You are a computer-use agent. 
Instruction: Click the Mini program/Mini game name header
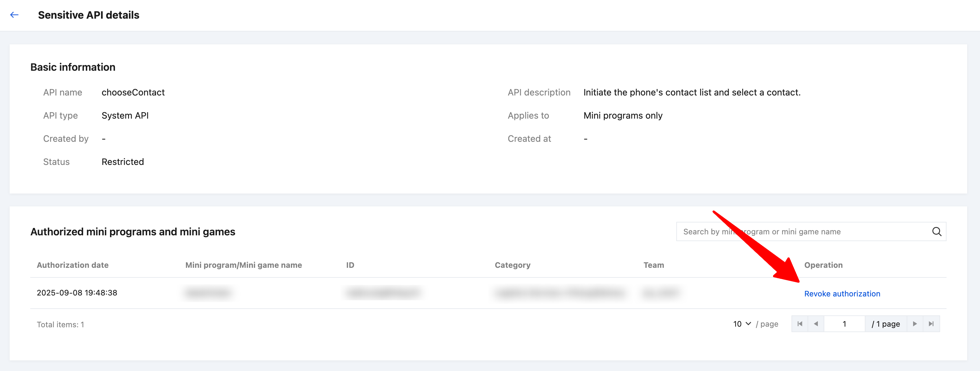point(244,265)
